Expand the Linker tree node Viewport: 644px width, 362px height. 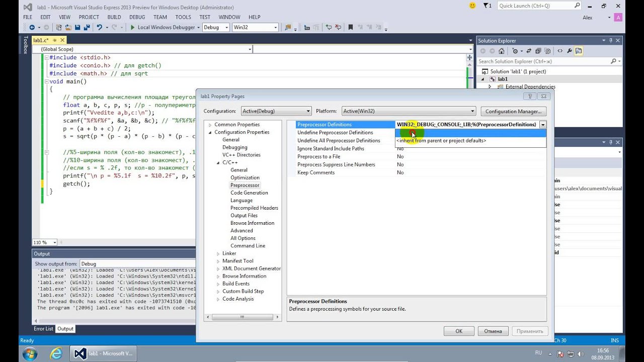pyautogui.click(x=218, y=253)
